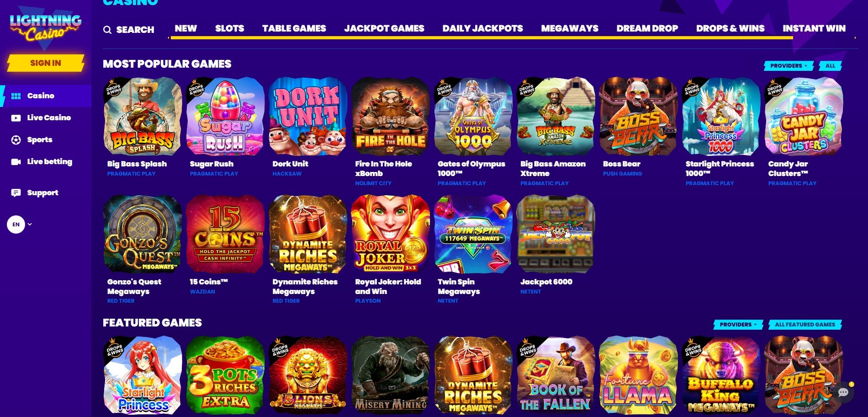Click the All Featured Games button
Image resolution: width=868 pixels, height=417 pixels.
[805, 325]
